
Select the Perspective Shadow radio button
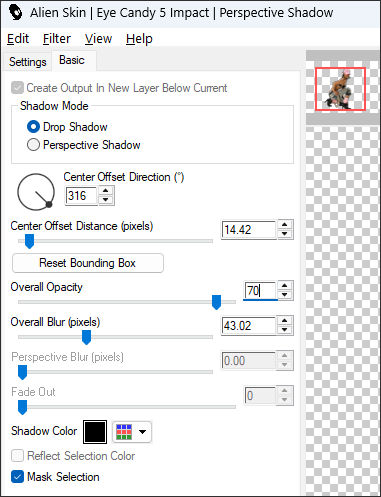(33, 145)
